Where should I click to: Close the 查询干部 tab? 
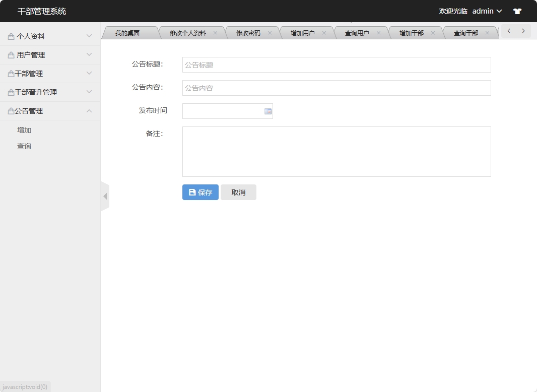487,33
